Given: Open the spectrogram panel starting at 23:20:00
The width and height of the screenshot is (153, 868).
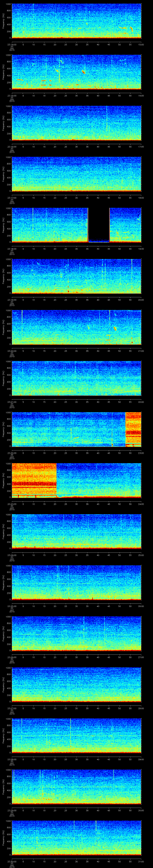Looking at the screenshot, I should pos(77,327).
